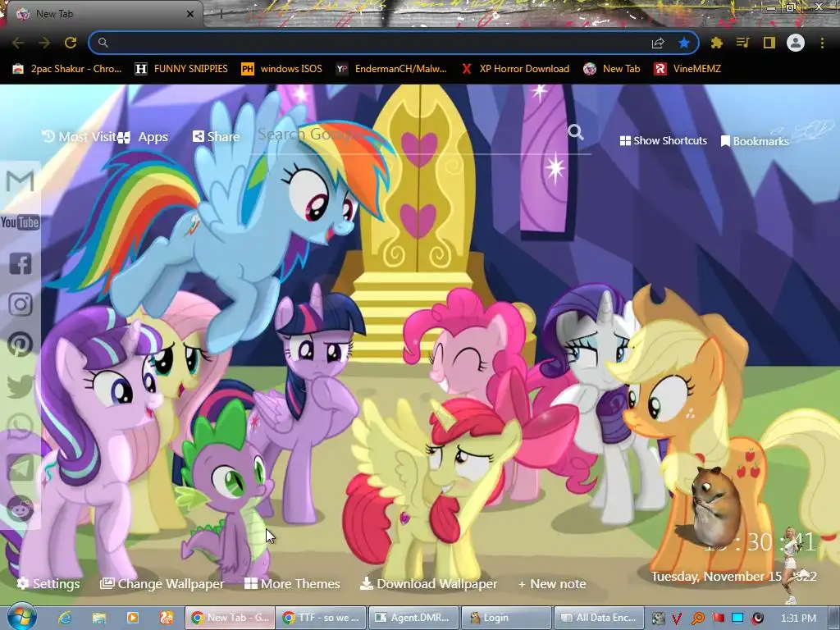The width and height of the screenshot is (840, 630).
Task: Select the New Tab browser tab
Action: [x=102, y=14]
